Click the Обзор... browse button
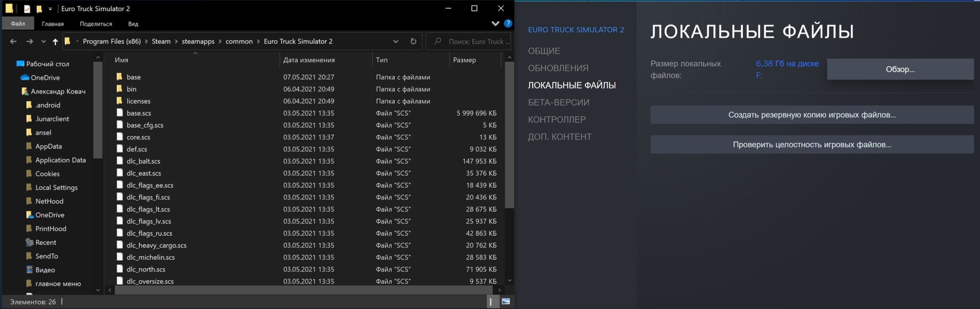980x309 pixels. click(900, 69)
